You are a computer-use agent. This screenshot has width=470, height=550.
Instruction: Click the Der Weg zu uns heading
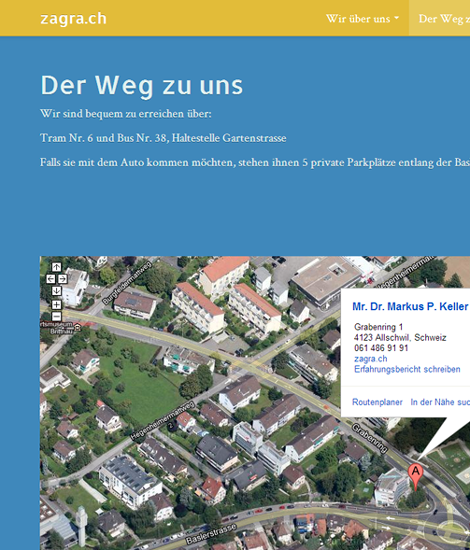(x=142, y=85)
